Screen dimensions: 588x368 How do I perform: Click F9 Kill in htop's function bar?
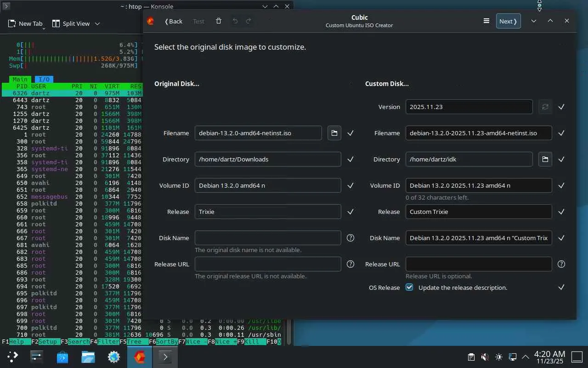(252, 342)
